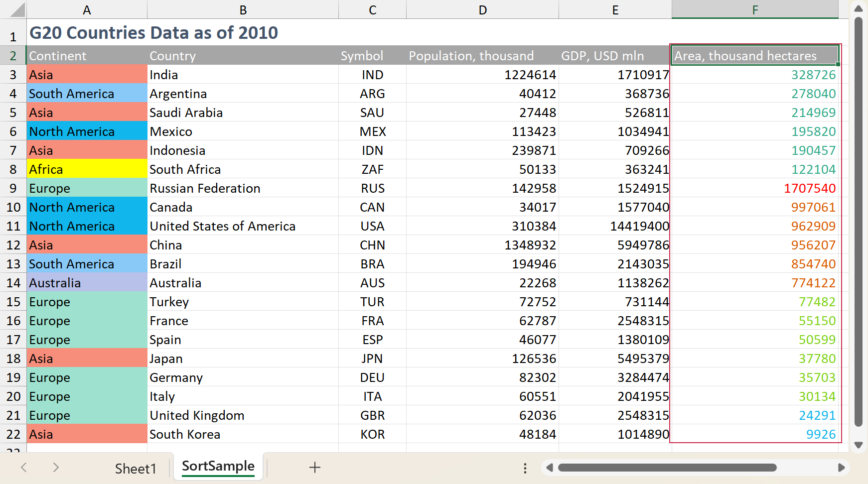Image resolution: width=868 pixels, height=484 pixels.
Task: Select Area, thousand hectares header cell
Action: tap(755, 56)
